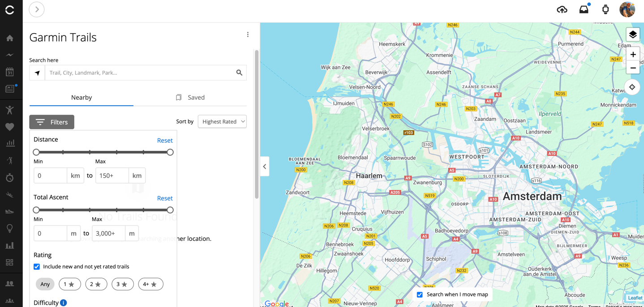
Task: Click the Distance Min km field
Action: pyautogui.click(x=51, y=175)
